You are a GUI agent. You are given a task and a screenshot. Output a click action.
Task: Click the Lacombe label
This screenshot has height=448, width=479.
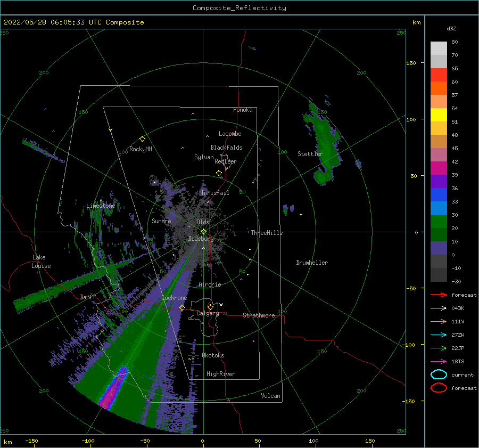230,134
